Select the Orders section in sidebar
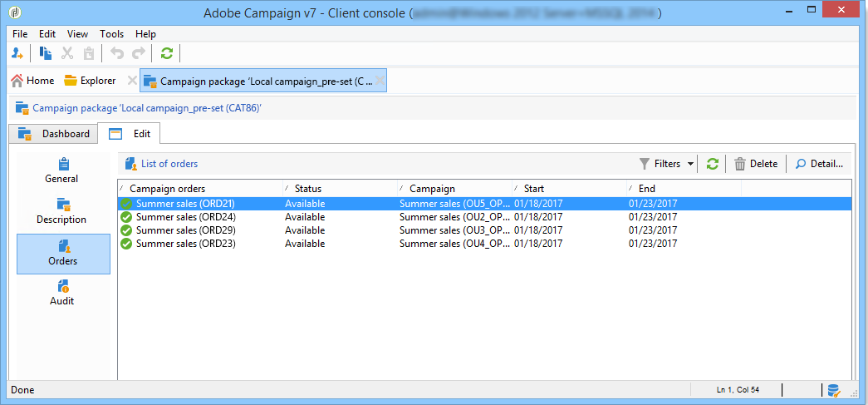868x405 pixels. [x=63, y=254]
